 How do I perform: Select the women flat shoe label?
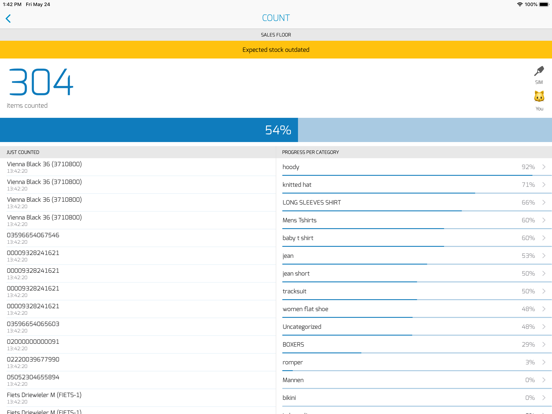[x=305, y=309]
